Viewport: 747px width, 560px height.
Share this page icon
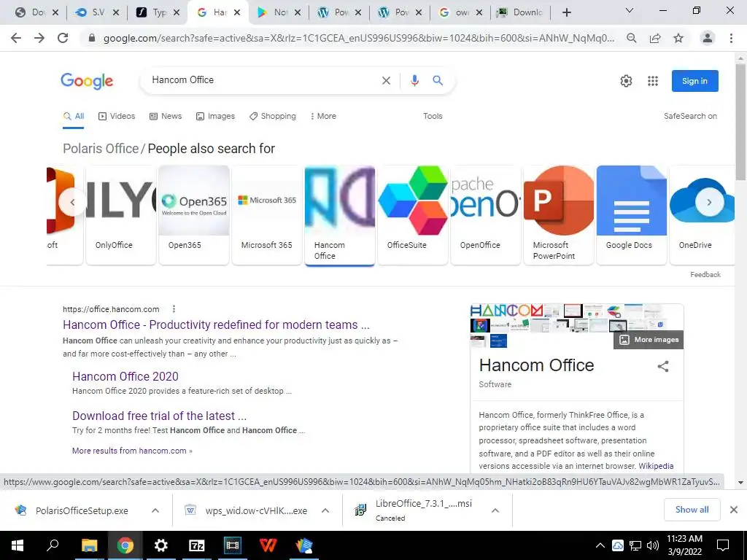coord(655,38)
